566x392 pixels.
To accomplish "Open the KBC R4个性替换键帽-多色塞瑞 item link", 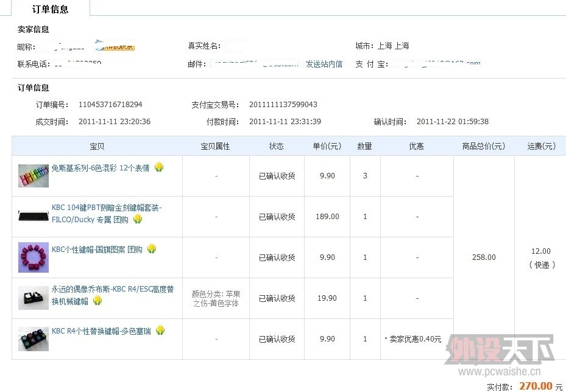I will click(x=101, y=331).
